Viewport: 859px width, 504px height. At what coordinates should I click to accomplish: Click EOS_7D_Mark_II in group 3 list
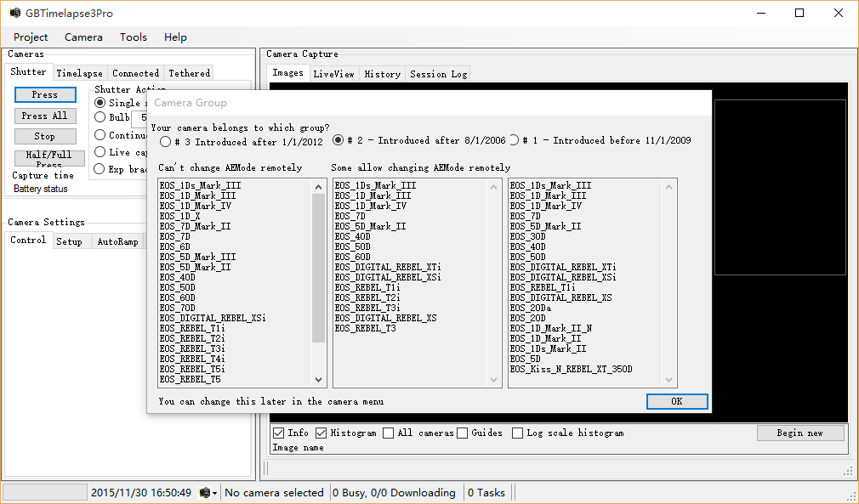point(196,226)
